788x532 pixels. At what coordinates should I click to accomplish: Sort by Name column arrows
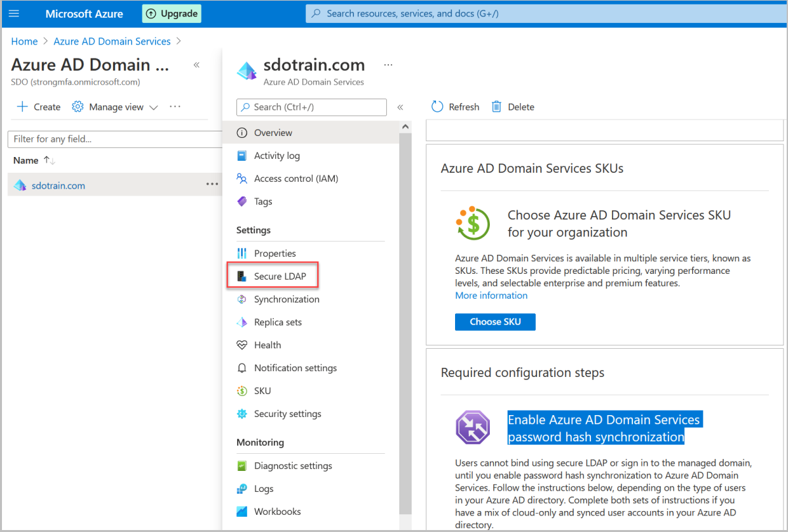pyautogui.click(x=49, y=160)
